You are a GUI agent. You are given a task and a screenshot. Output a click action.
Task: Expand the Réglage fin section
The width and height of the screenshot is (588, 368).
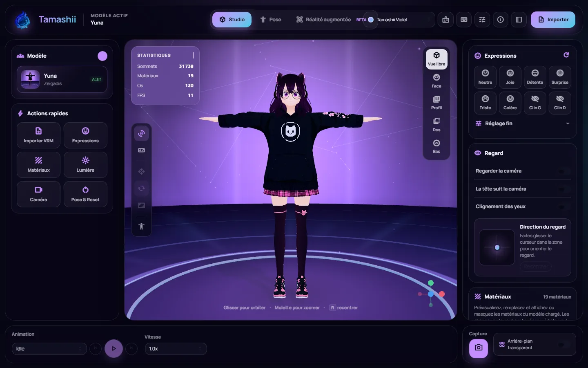pos(522,123)
